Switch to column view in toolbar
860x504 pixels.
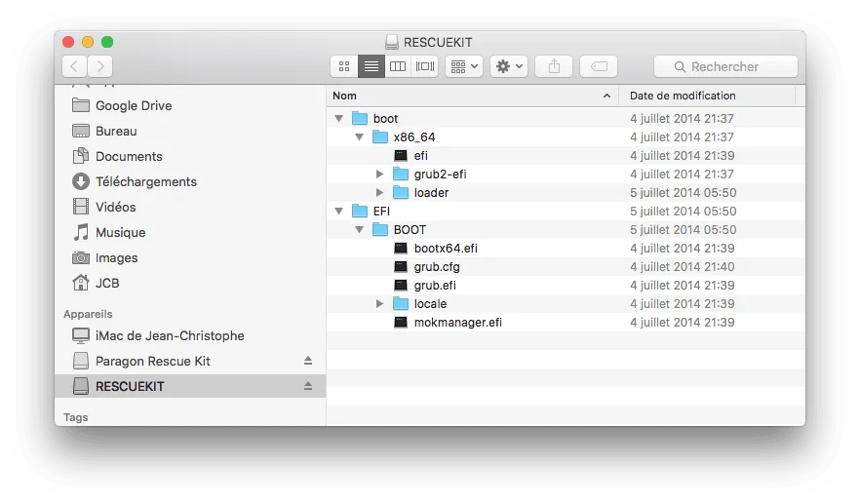click(x=398, y=66)
